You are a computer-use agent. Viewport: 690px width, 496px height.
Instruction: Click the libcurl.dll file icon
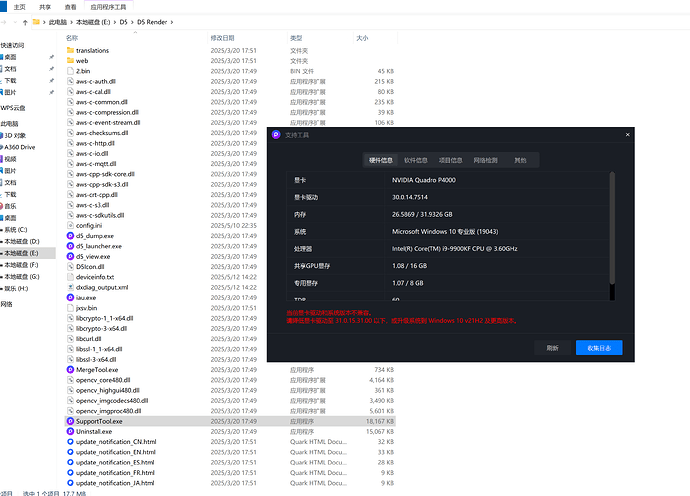70,339
